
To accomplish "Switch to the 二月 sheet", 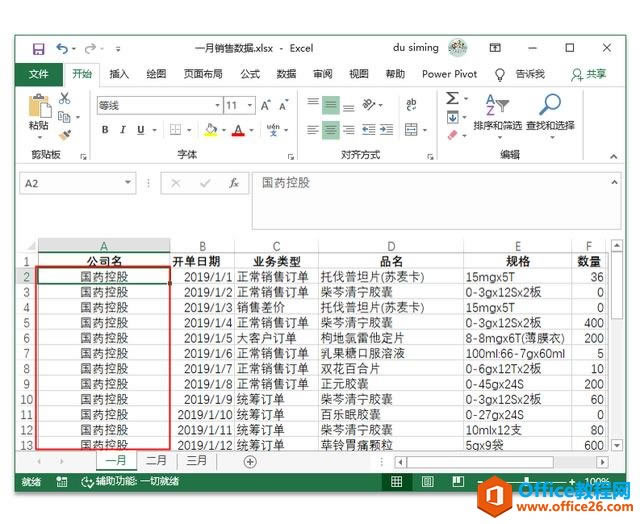I will coord(156,461).
